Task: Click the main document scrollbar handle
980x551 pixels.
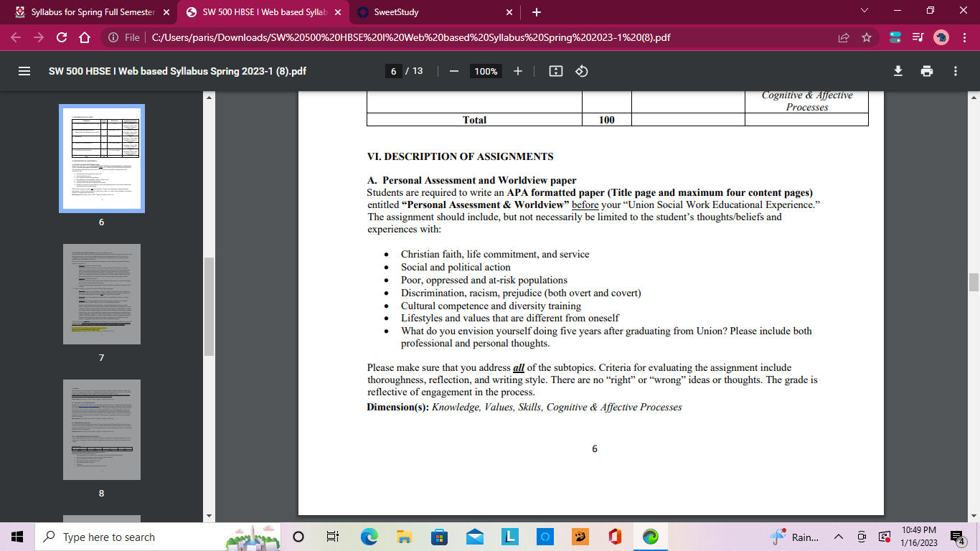Action: 974,282
